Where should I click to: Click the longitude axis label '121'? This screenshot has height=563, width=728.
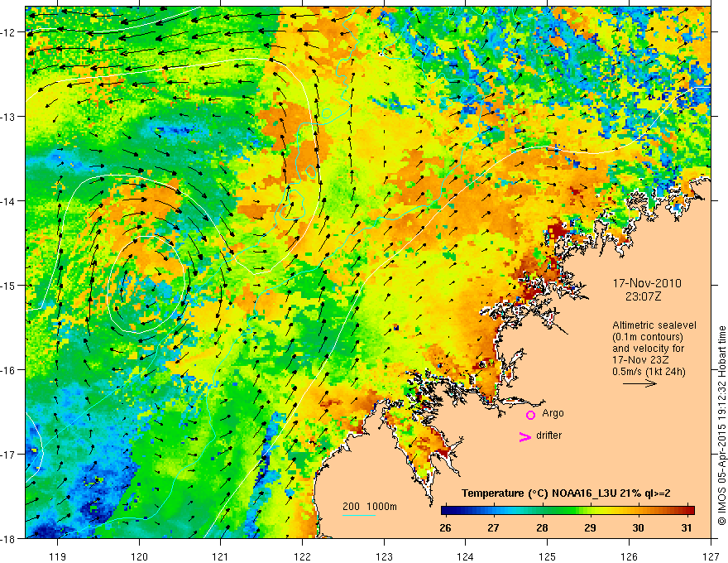tap(221, 556)
